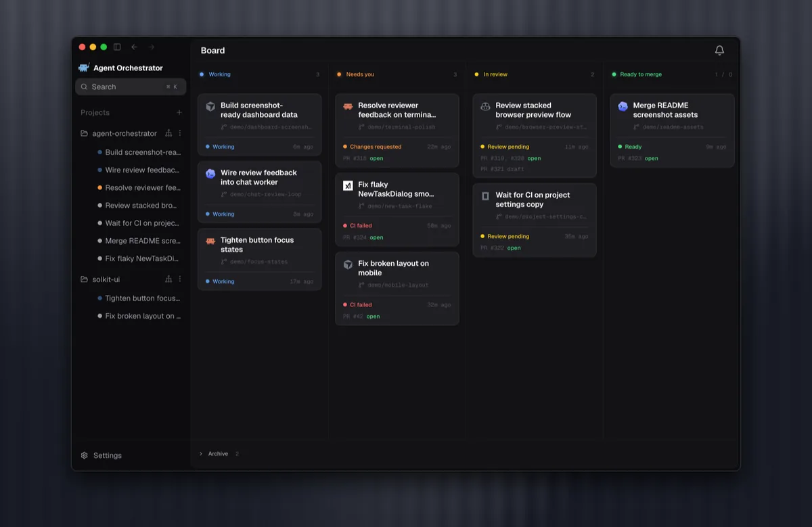812x527 pixels.
Task: Select the Ready to merge column header
Action: (637, 74)
